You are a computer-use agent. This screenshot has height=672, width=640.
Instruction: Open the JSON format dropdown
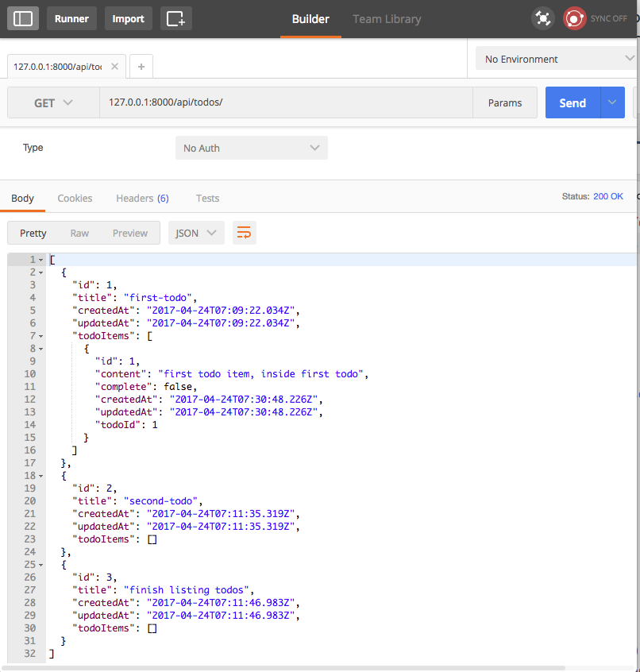click(196, 234)
